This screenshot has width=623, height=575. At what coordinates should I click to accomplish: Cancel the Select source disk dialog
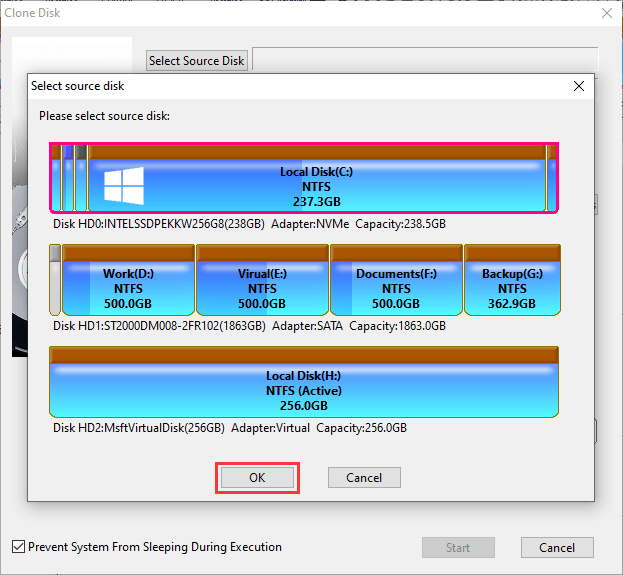click(364, 478)
